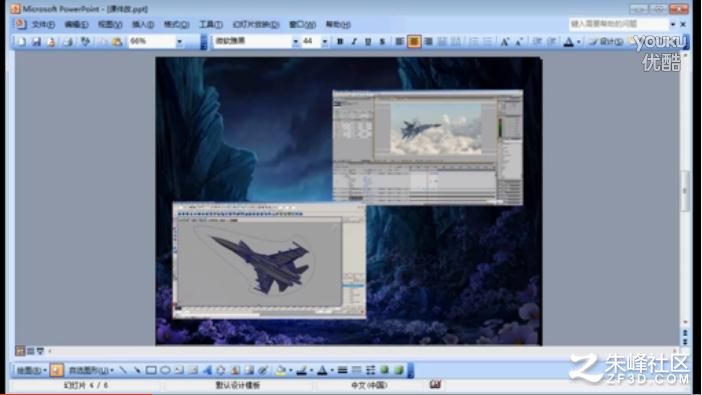Open the 文件 (File) menu
This screenshot has width=702, height=395.
[x=43, y=24]
